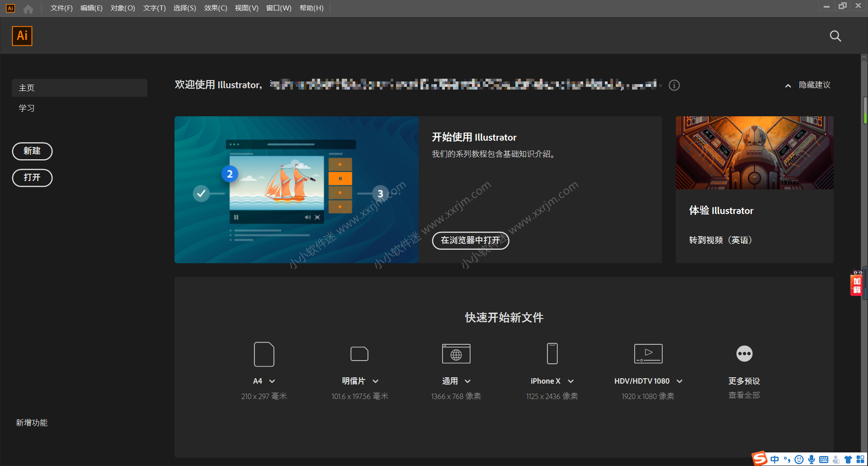This screenshot has height=466, width=868.
Task: Open the Sogou emoji smiley icon
Action: (x=799, y=460)
